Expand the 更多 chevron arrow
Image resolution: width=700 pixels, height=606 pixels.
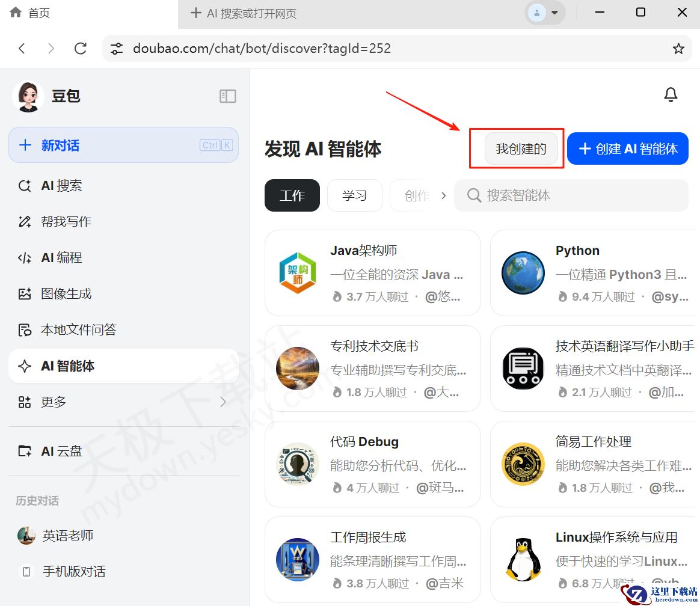tap(223, 402)
